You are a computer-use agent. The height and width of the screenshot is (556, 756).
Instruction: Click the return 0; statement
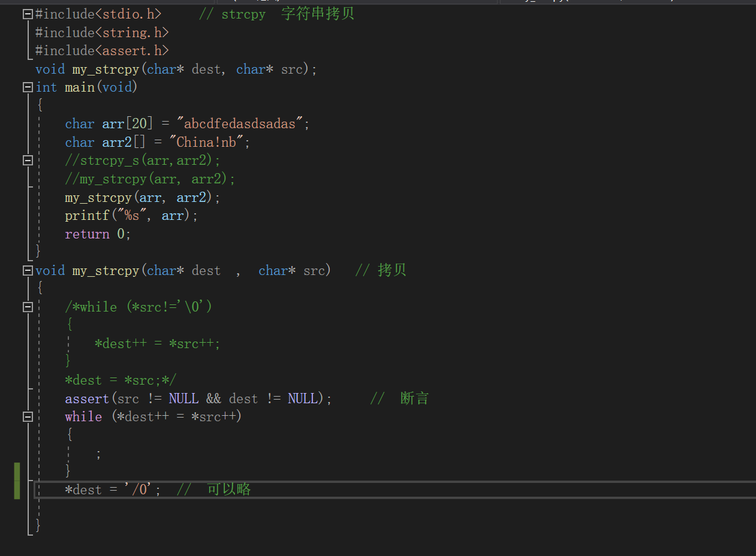98,234
